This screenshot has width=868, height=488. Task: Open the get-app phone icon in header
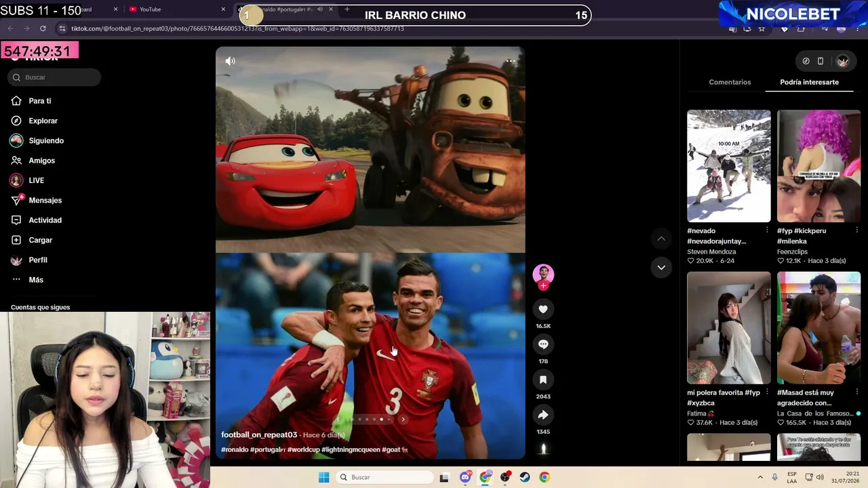[821, 61]
